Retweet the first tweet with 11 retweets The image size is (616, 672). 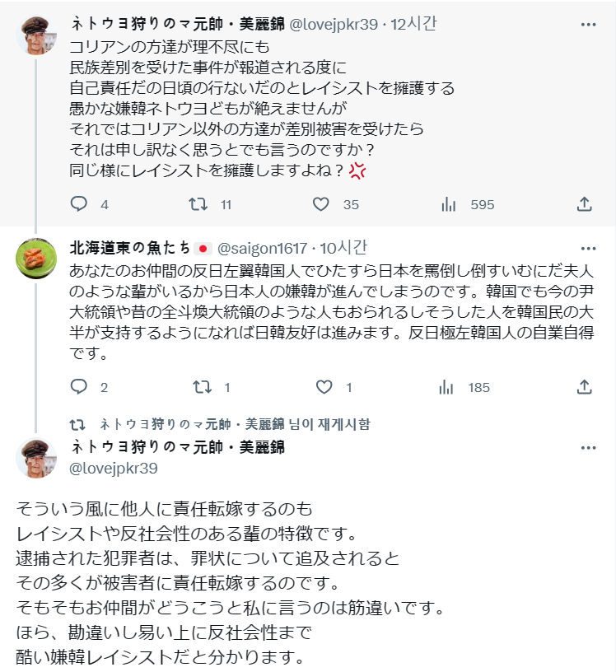point(199,204)
